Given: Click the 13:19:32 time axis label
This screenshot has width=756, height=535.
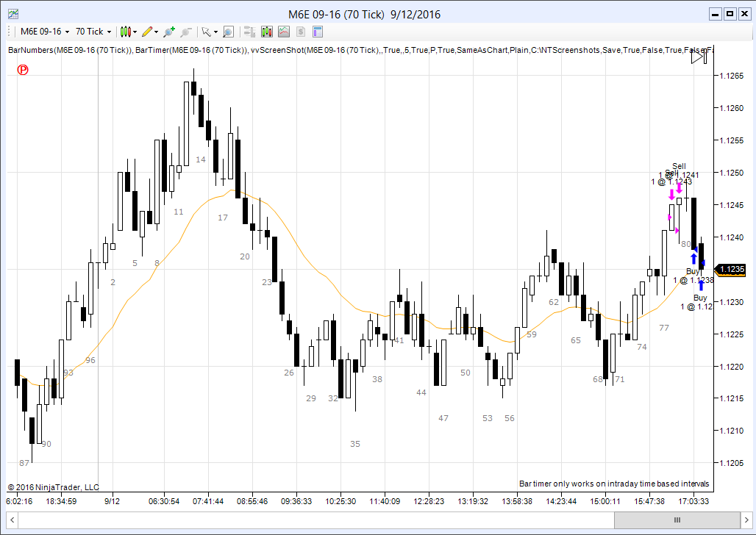Looking at the screenshot, I should (x=472, y=501).
